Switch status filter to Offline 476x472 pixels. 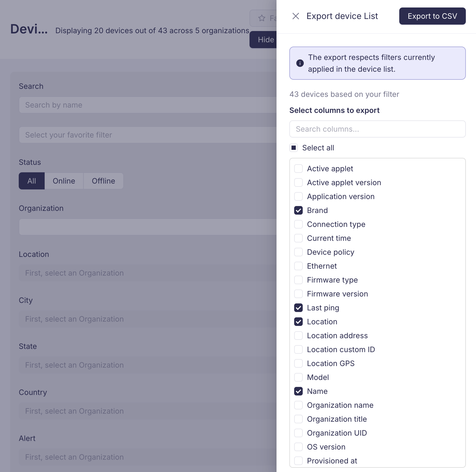click(103, 181)
